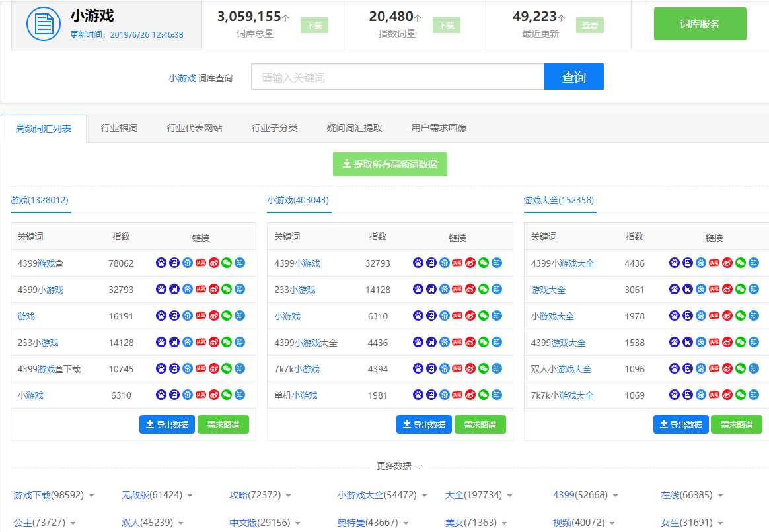The height and width of the screenshot is (532, 769).
Task: Click the Baidu paw icon in the 游戏大全 row
Action: tap(675, 290)
